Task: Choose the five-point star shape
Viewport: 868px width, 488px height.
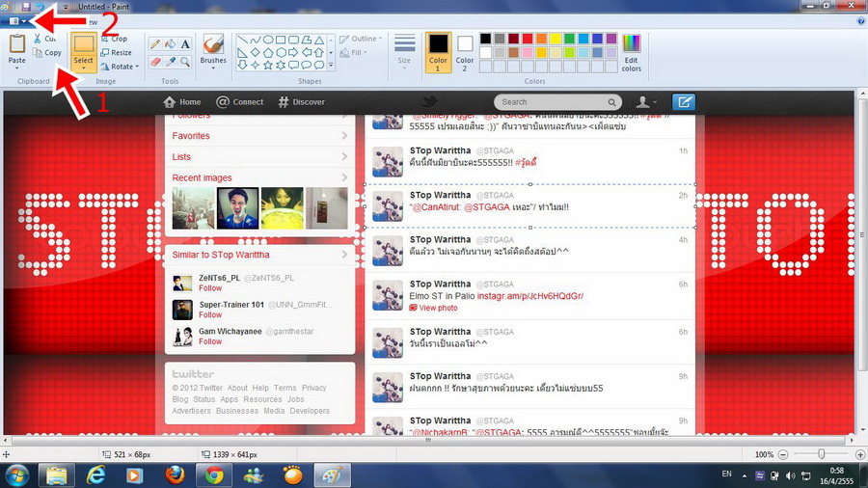Action: [x=268, y=66]
